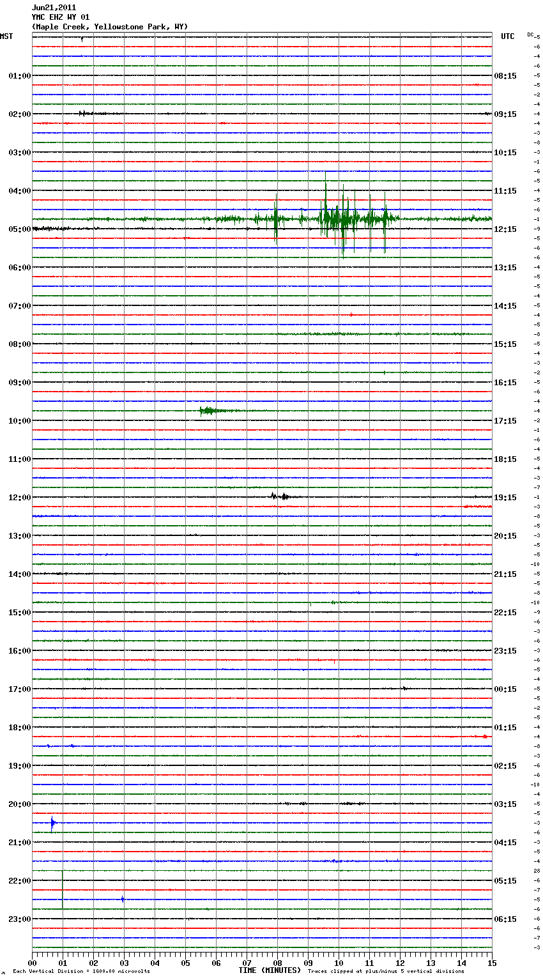This screenshot has height=980, width=543.
Task: Select the 23:00 MST time label
Action: click(x=20, y=919)
